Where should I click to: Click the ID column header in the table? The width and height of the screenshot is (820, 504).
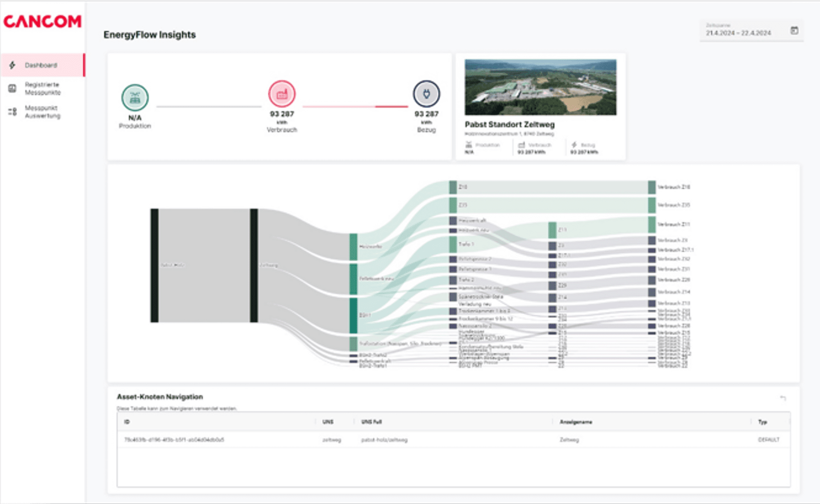[126, 422]
